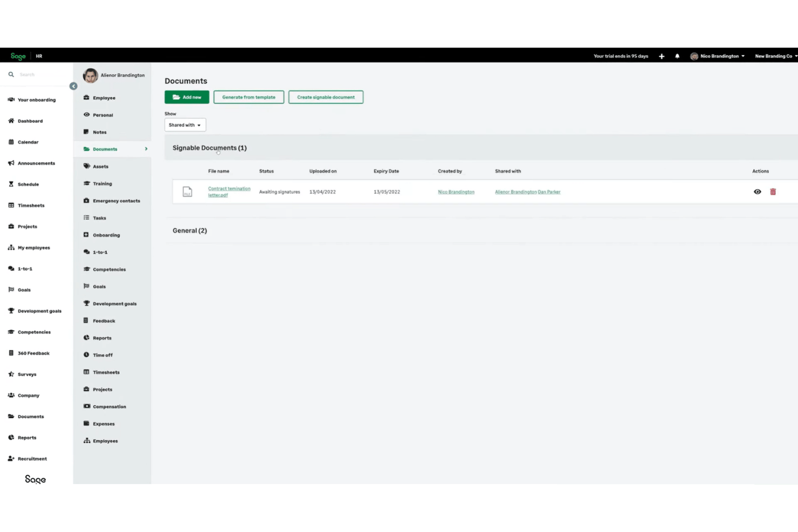Open the notifications bell
Screen dimensions: 798x532
coord(677,56)
